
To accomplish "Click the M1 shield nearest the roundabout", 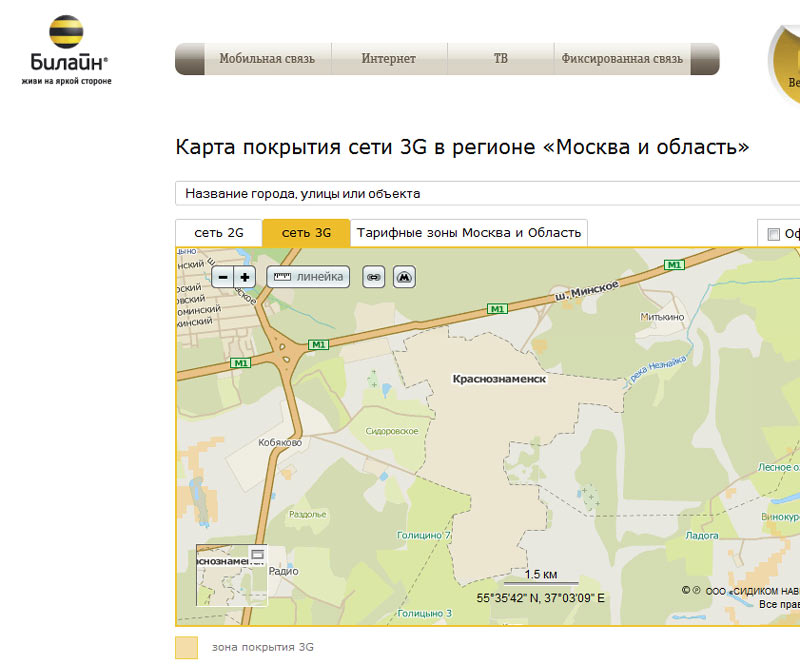I will 318,345.
